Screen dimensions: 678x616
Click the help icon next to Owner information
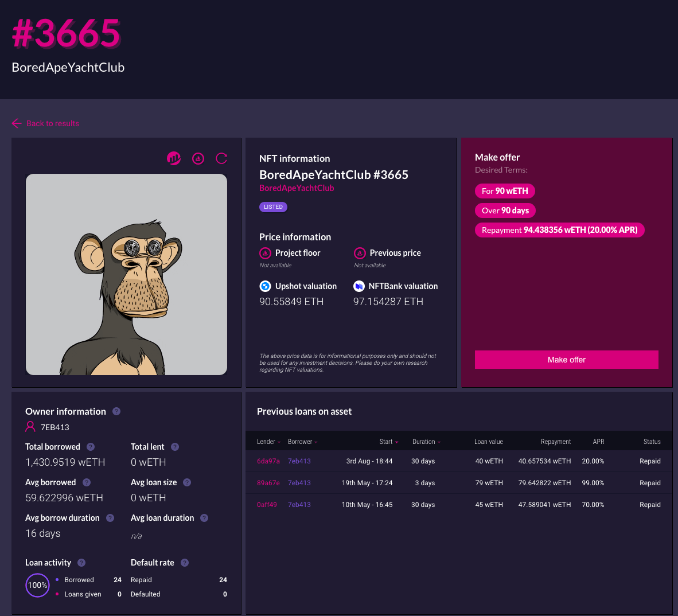116,411
